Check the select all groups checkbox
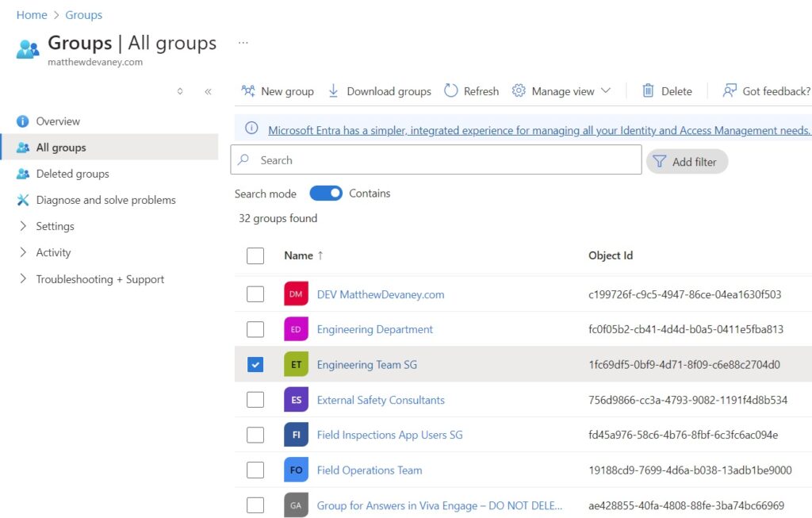 point(255,255)
